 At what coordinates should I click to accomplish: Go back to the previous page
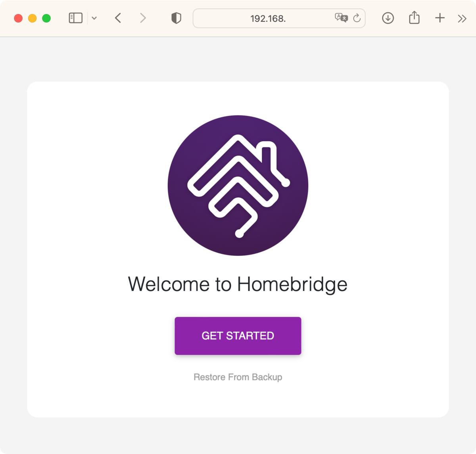(118, 18)
